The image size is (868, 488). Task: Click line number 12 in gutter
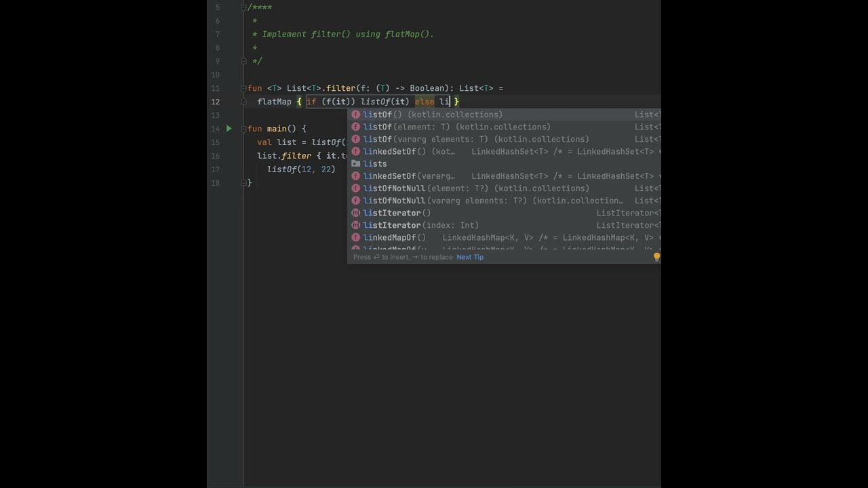(x=216, y=102)
